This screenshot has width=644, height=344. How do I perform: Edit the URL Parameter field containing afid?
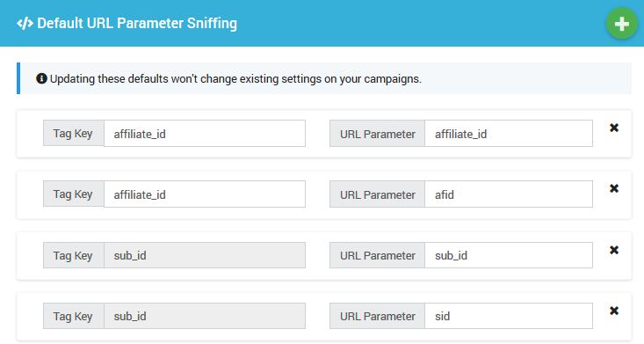(509, 194)
